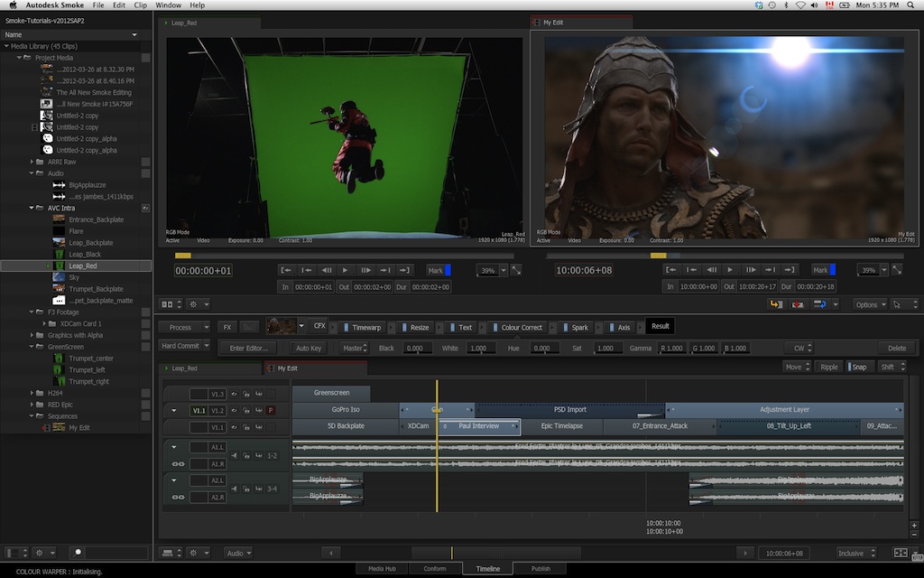
Task: Toggle the V1.1 primary track patch
Action: [x=199, y=411]
